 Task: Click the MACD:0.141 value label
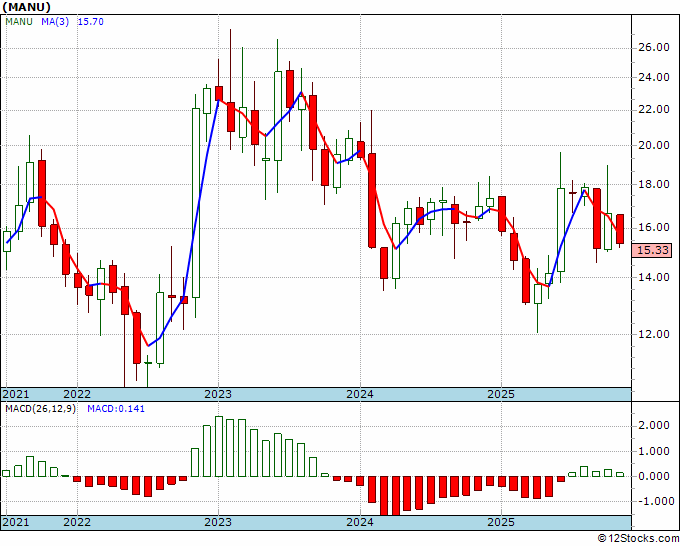(116, 409)
